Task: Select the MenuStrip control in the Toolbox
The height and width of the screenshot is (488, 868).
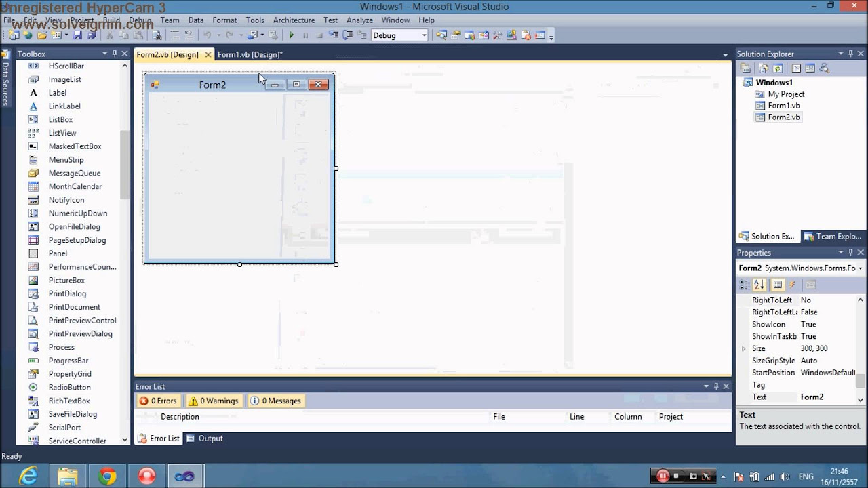Action: 66,159
